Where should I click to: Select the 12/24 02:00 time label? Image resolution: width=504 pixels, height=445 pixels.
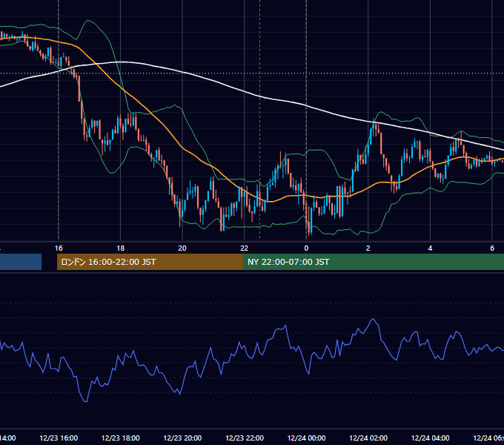[368, 438]
